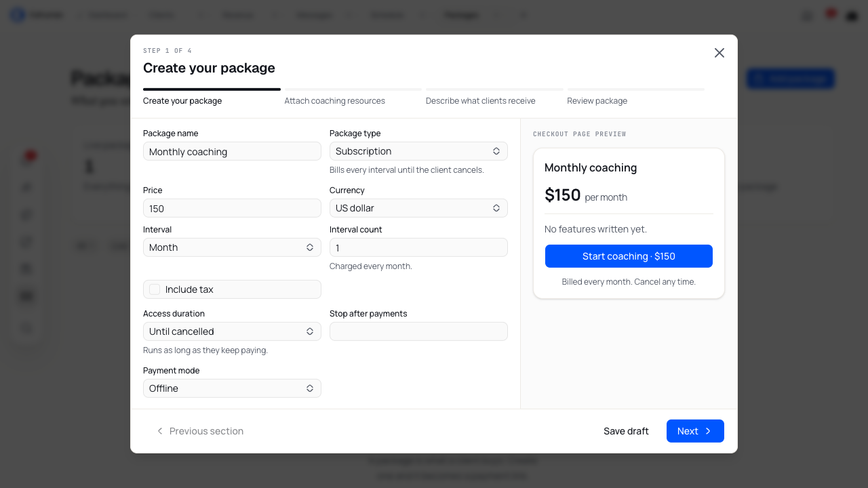868x488 pixels.
Task: Click 'Monthly coaching' title in checkout preview
Action: 591,167
